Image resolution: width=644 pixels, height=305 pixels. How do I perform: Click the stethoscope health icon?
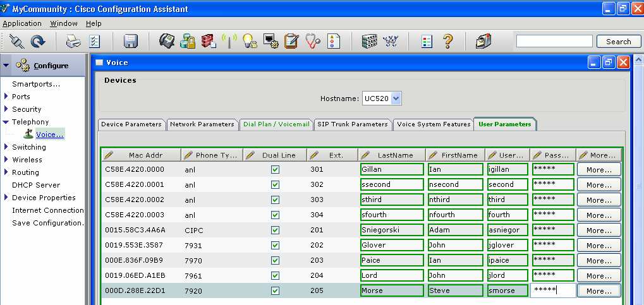(x=313, y=41)
